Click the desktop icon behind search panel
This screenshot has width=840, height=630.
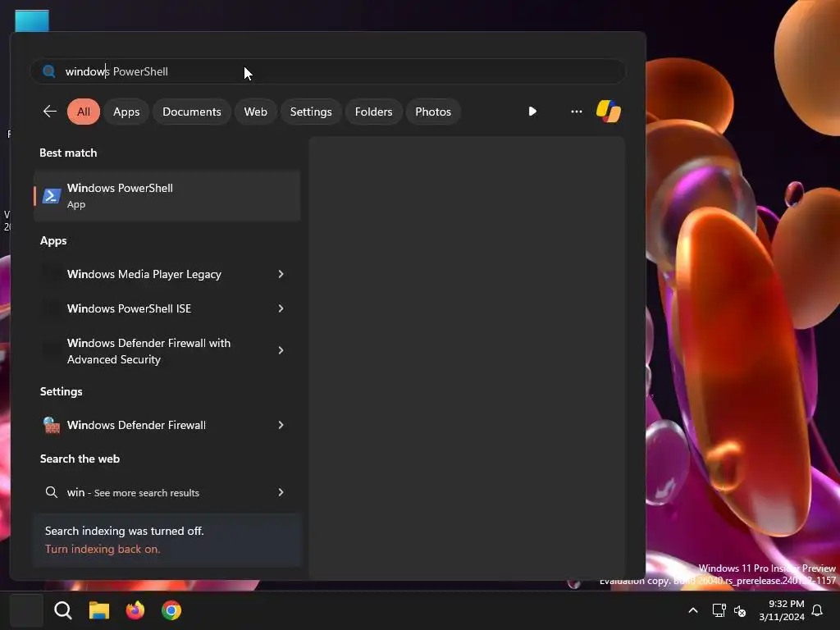coord(32,21)
